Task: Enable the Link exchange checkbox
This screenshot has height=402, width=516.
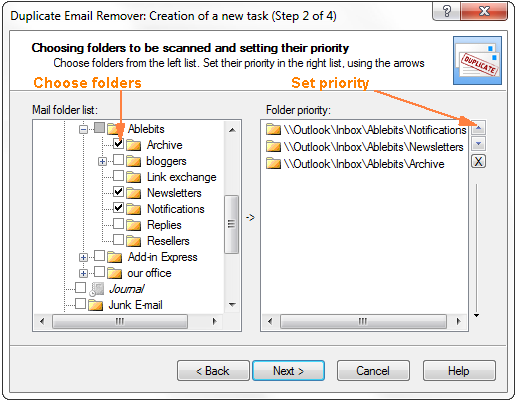Action: tap(118, 176)
